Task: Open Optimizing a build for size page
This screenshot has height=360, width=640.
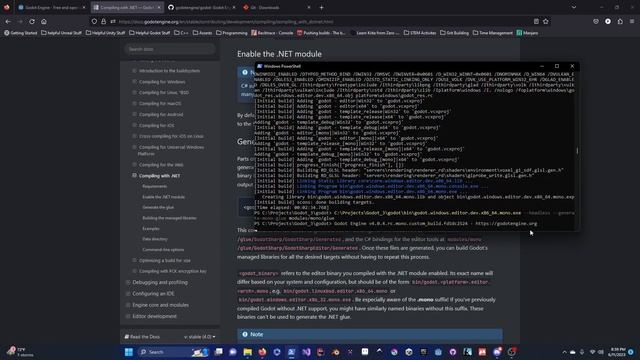Action: point(164,260)
